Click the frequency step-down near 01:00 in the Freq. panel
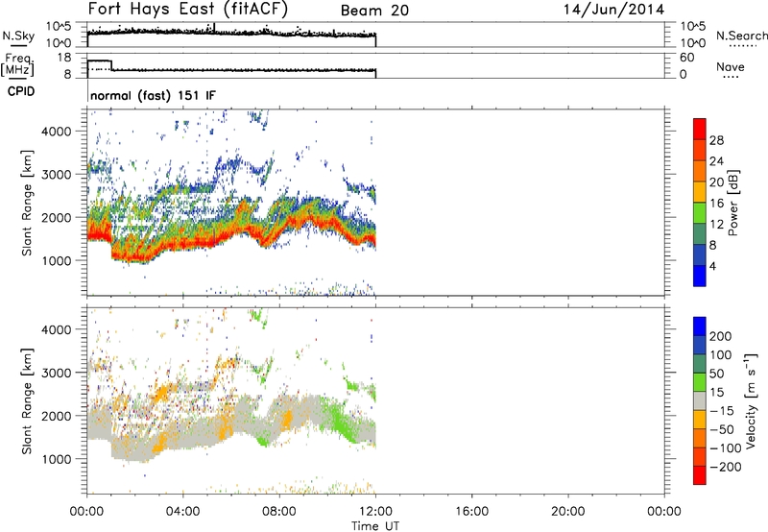This screenshot has width=768, height=532. coord(111,65)
